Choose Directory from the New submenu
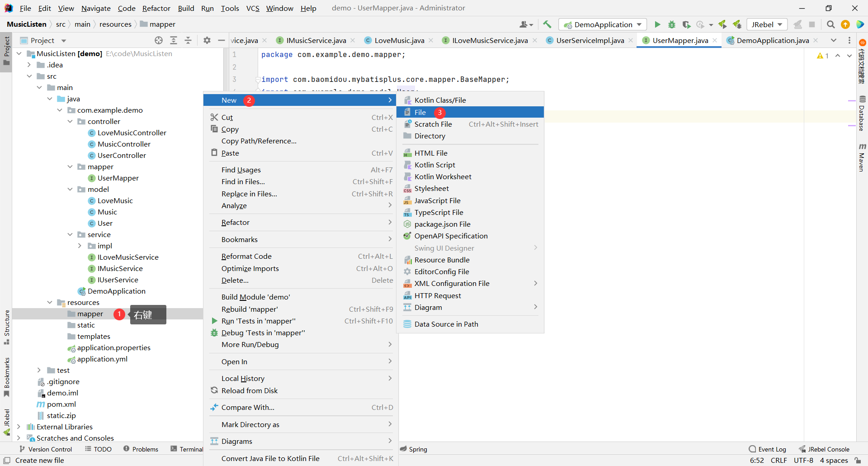The image size is (868, 466). pyautogui.click(x=470, y=136)
